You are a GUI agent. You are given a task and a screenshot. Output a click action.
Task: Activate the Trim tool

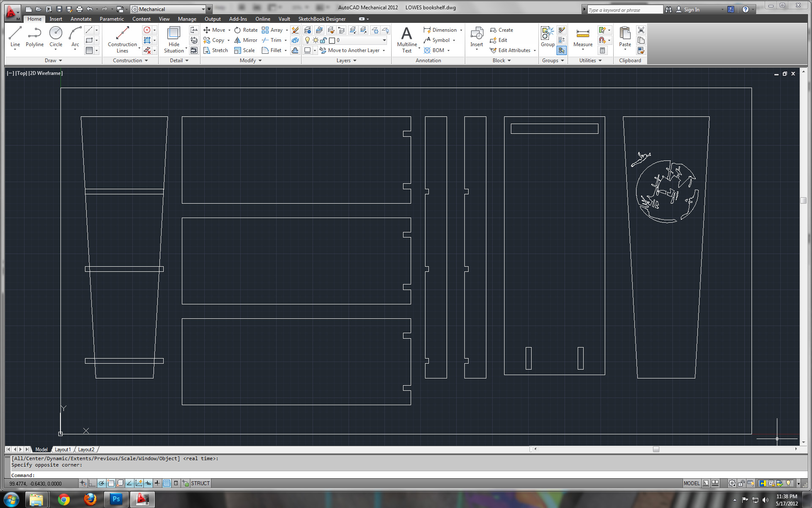(x=272, y=40)
